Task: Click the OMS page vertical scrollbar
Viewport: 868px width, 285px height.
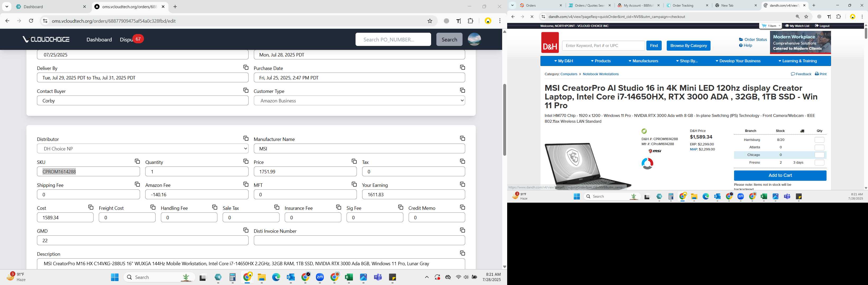Action: pyautogui.click(x=505, y=120)
